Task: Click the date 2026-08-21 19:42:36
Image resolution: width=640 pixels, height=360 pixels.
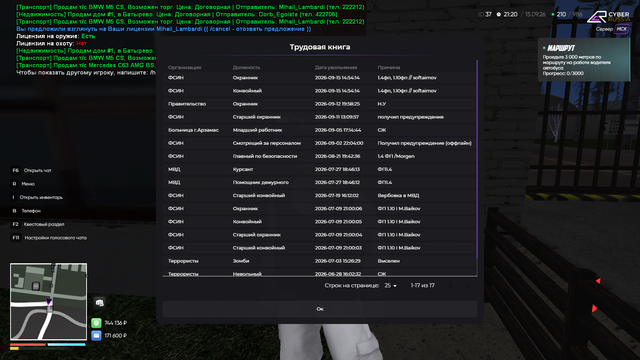Action: click(337, 156)
